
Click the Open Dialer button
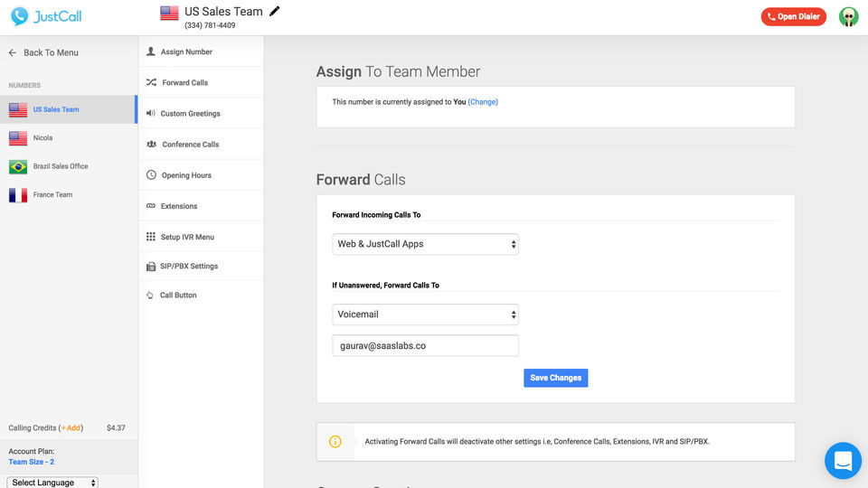point(793,16)
